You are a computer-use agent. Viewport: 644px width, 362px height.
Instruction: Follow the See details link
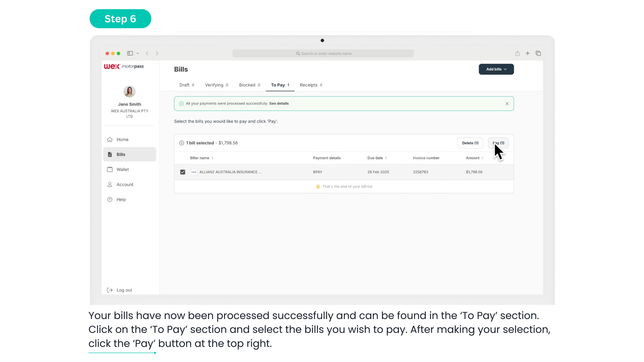coord(279,103)
